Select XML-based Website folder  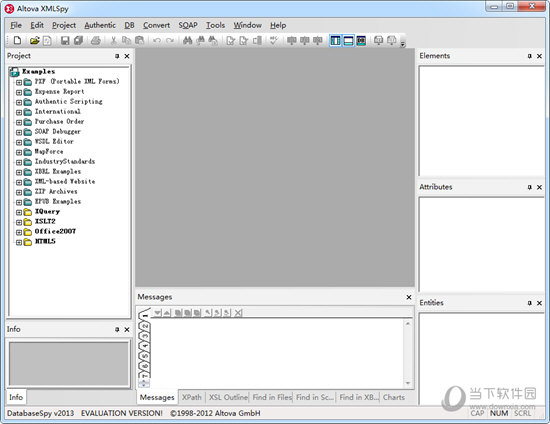[x=65, y=182]
